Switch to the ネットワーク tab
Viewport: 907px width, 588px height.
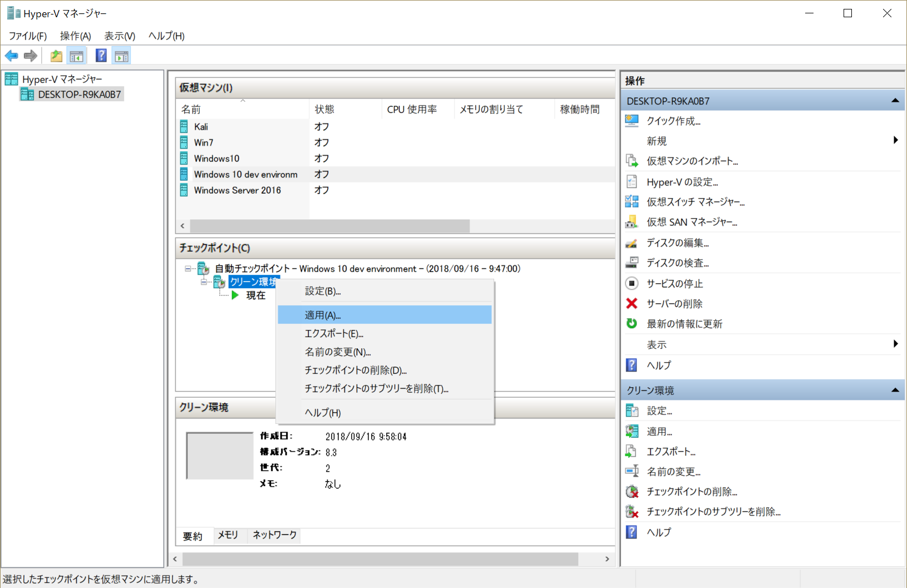[x=275, y=535]
